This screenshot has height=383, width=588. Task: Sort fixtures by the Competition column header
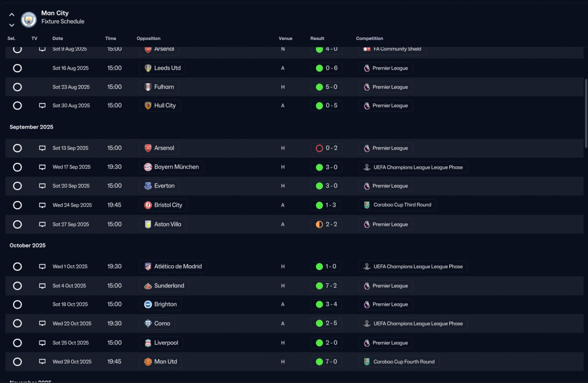[369, 39]
